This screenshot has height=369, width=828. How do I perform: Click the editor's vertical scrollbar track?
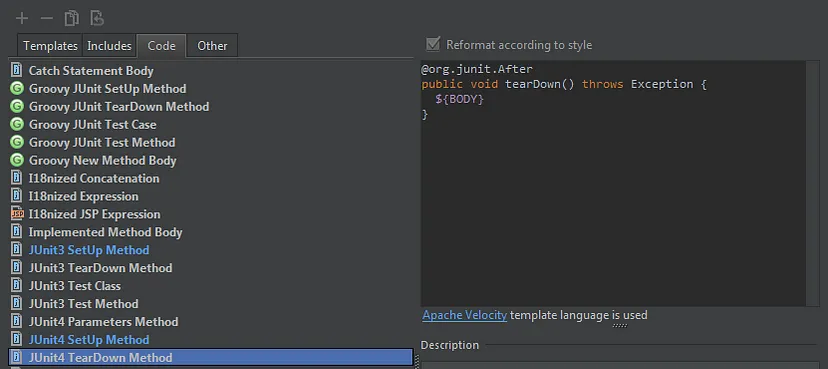[x=812, y=183]
